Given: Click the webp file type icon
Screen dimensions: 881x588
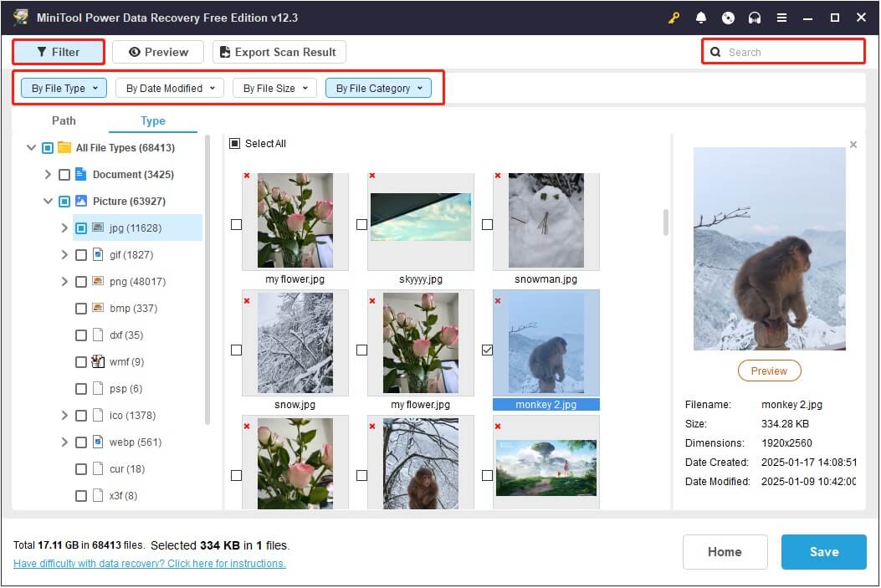Looking at the screenshot, I should 98,442.
